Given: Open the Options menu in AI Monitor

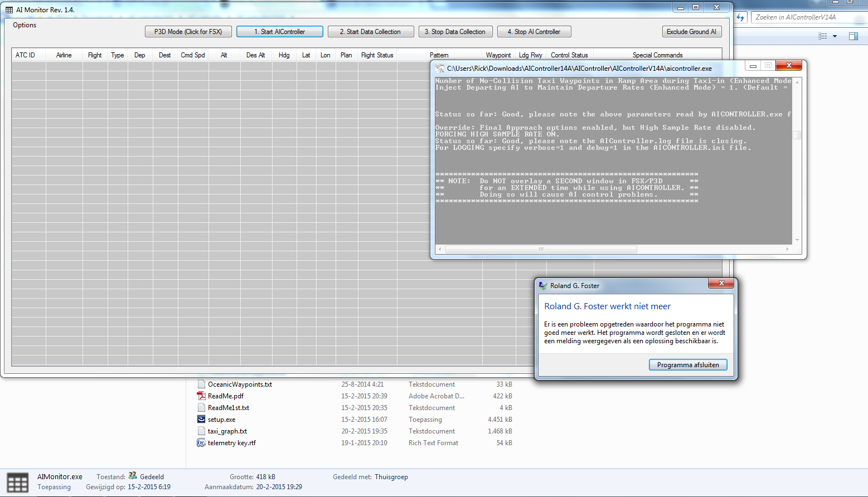Looking at the screenshot, I should click(25, 25).
